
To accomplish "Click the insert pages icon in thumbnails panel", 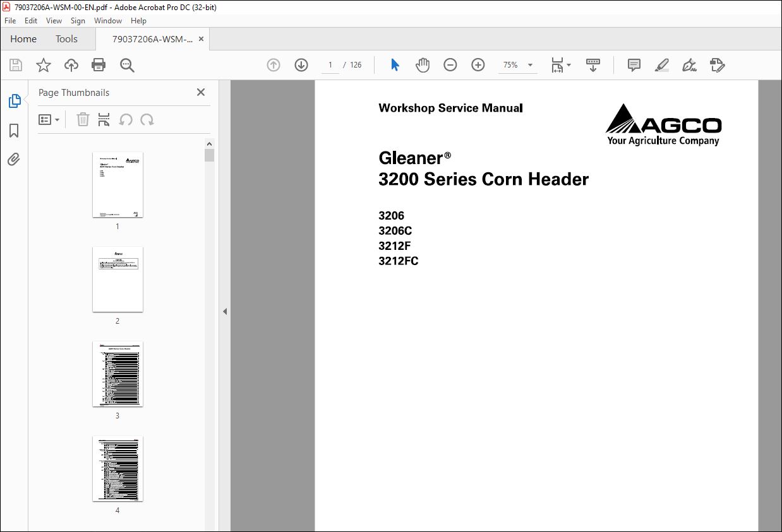I will coord(104,120).
